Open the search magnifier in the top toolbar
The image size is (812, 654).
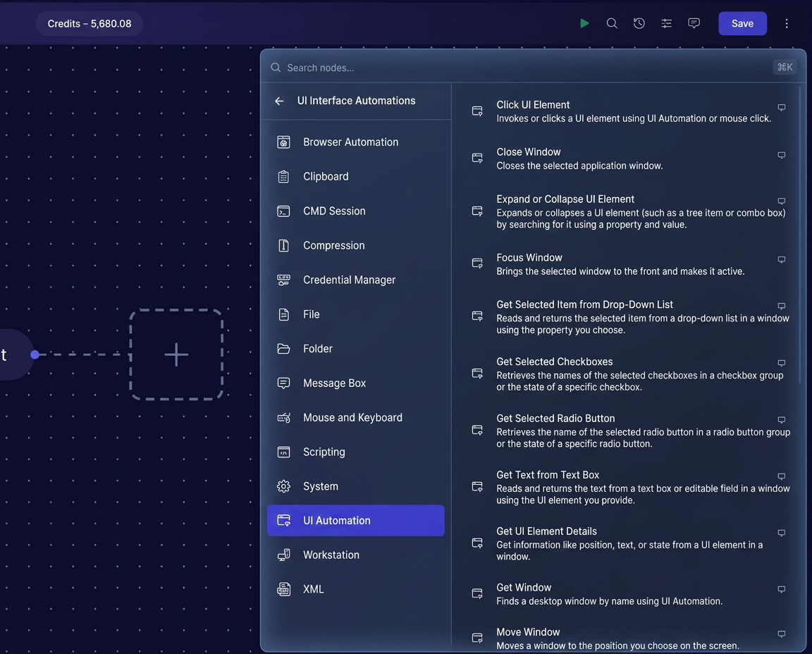point(612,23)
